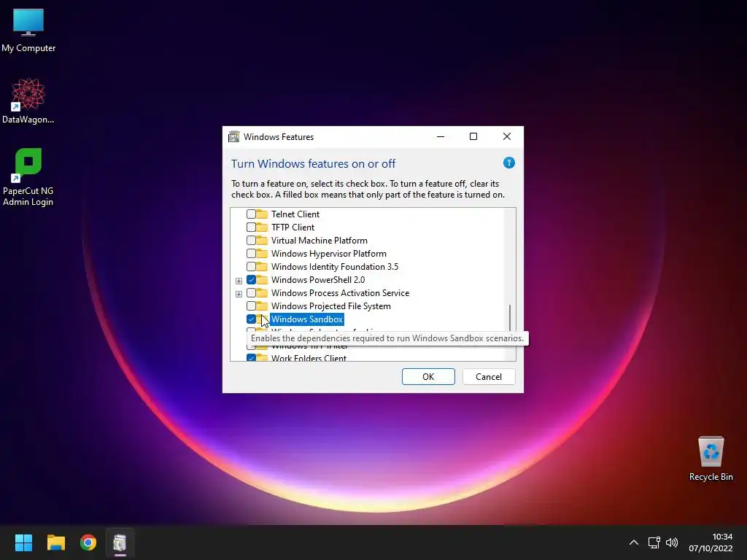The height and width of the screenshot is (560, 747).
Task: Click Windows PowerShell 2.0 folder icon
Action: 262,279
